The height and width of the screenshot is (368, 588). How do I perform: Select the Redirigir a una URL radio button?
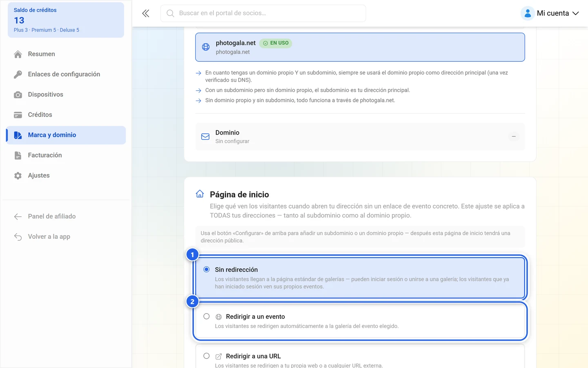coord(207,356)
